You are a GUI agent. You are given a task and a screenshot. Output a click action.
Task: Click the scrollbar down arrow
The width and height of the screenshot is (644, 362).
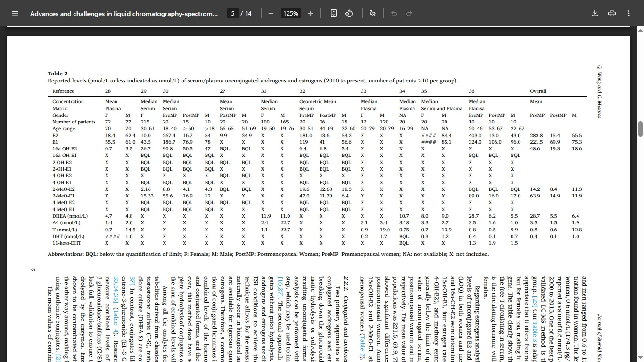640,358
